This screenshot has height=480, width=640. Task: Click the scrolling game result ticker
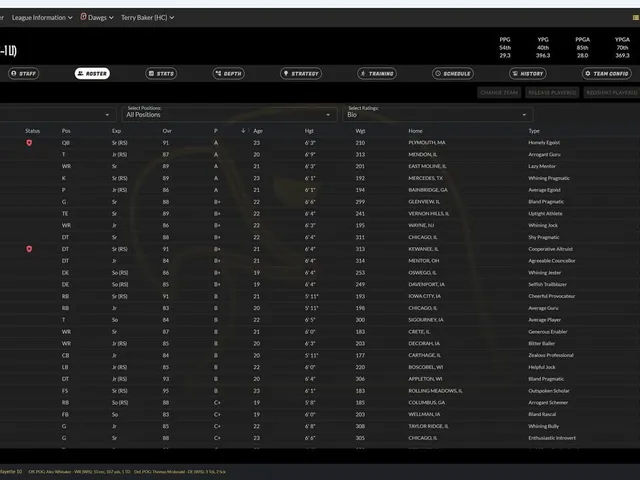tap(114, 472)
